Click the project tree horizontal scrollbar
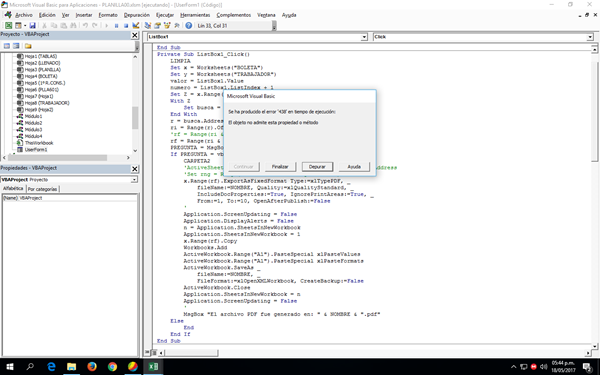Image resolution: width=600 pixels, height=375 pixels. tap(67, 158)
